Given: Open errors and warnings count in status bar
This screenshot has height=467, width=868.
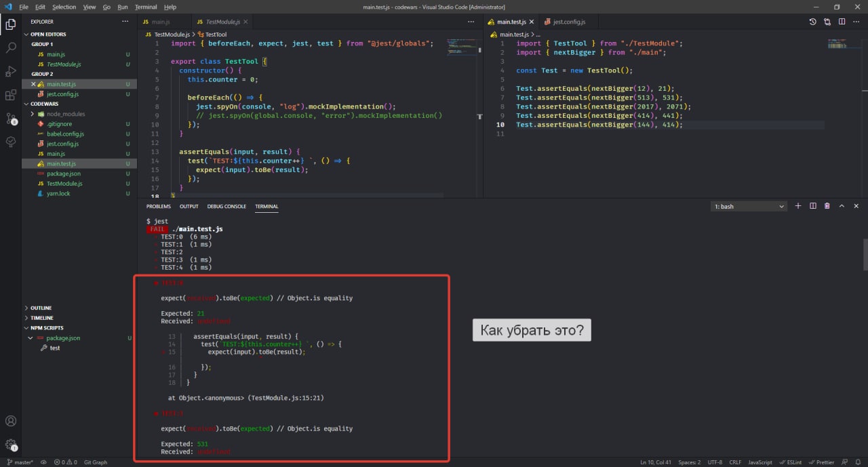Looking at the screenshot, I should pyautogui.click(x=66, y=462).
